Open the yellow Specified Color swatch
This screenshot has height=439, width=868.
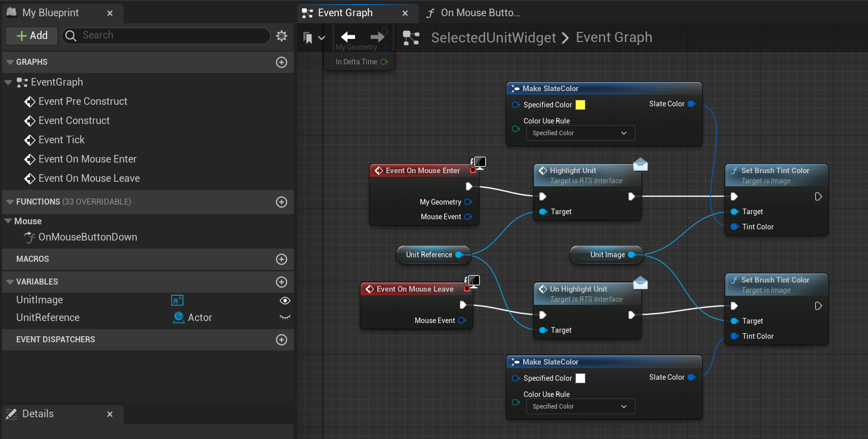[x=580, y=105]
